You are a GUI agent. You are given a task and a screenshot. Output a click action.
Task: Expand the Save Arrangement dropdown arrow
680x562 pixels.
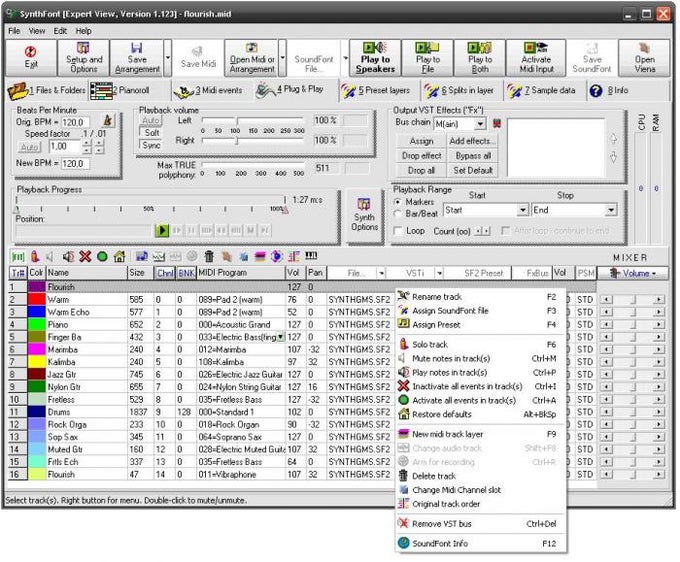point(167,58)
